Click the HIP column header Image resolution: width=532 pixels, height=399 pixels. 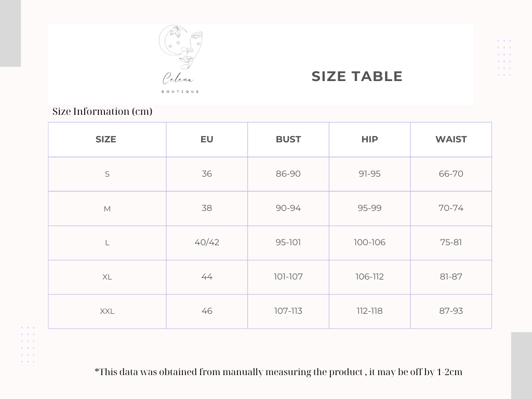tap(369, 139)
